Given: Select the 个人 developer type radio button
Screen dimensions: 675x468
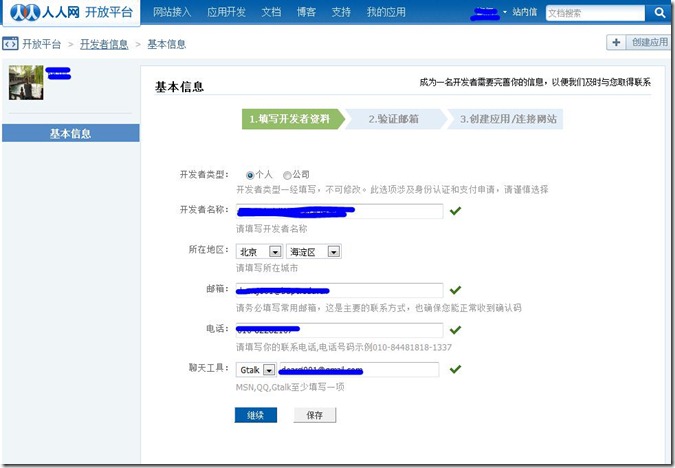Looking at the screenshot, I should pyautogui.click(x=250, y=175).
